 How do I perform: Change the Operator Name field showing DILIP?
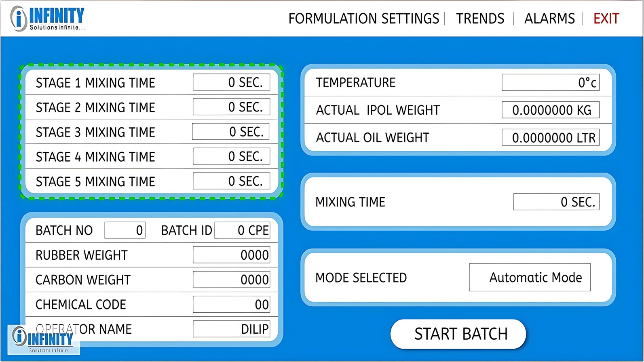[231, 329]
